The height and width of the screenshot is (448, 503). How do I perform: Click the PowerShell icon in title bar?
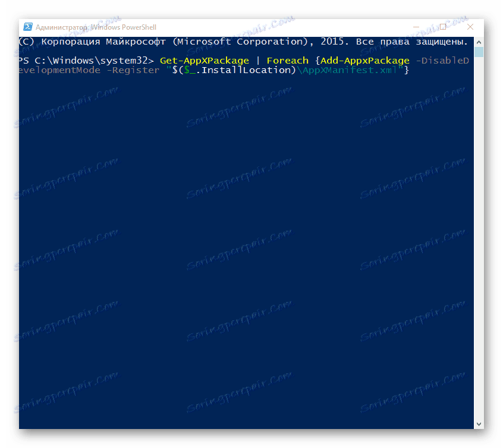pos(28,27)
